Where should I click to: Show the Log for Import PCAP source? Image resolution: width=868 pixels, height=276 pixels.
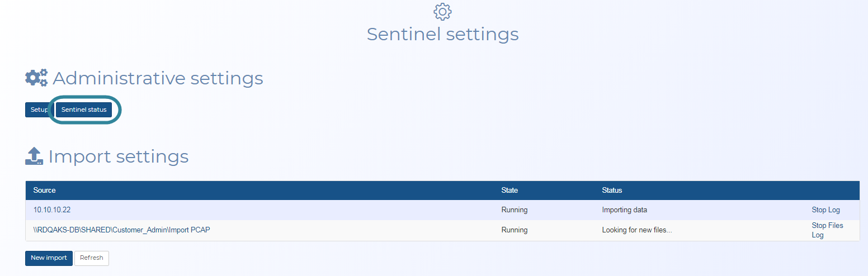pos(818,235)
